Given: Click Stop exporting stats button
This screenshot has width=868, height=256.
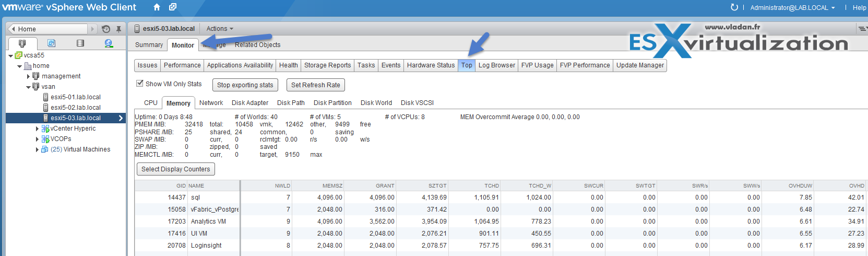Looking at the screenshot, I should [245, 85].
